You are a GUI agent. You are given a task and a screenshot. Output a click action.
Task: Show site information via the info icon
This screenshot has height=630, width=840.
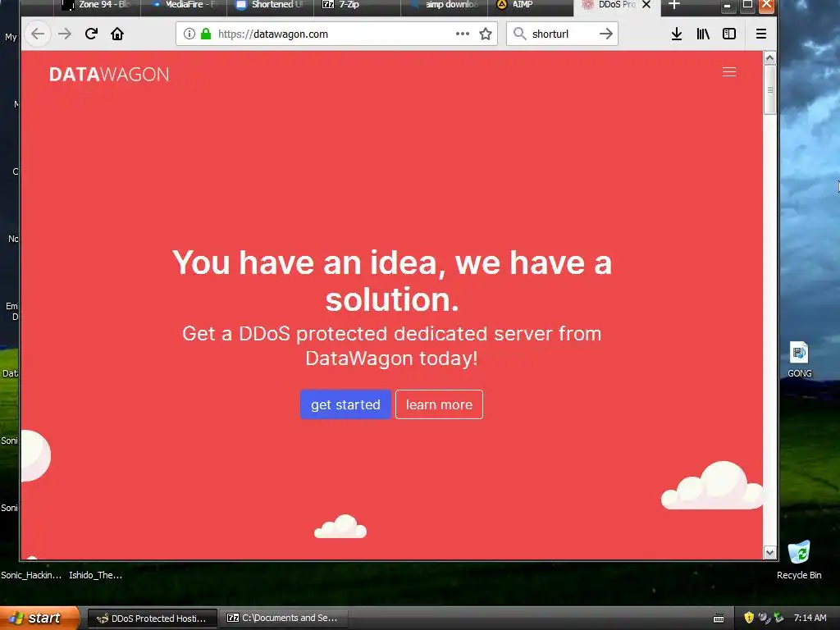click(x=189, y=34)
